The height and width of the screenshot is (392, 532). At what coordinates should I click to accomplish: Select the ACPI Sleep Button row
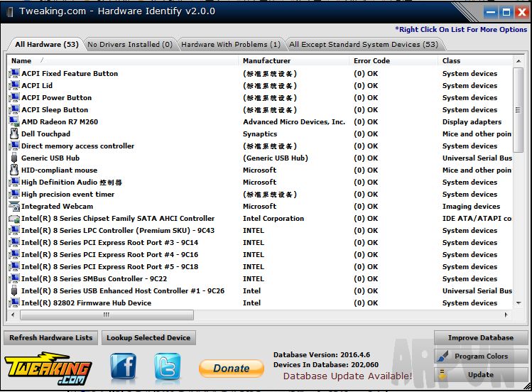click(x=260, y=110)
